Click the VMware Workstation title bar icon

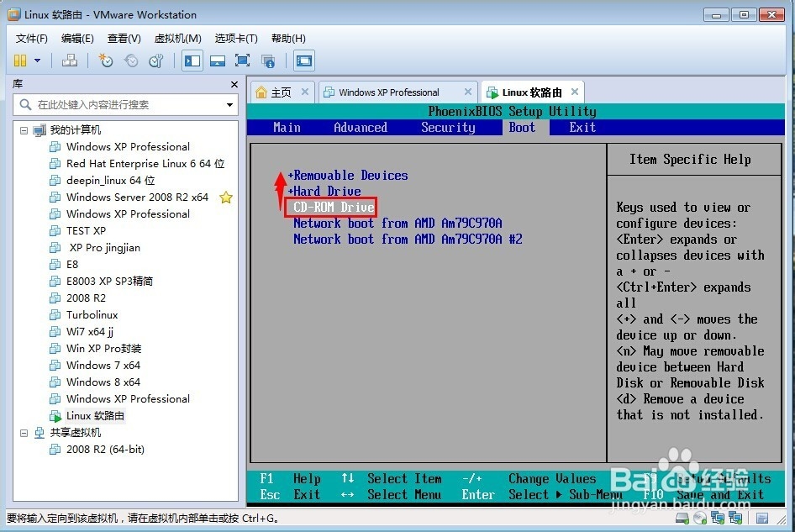pos(13,14)
